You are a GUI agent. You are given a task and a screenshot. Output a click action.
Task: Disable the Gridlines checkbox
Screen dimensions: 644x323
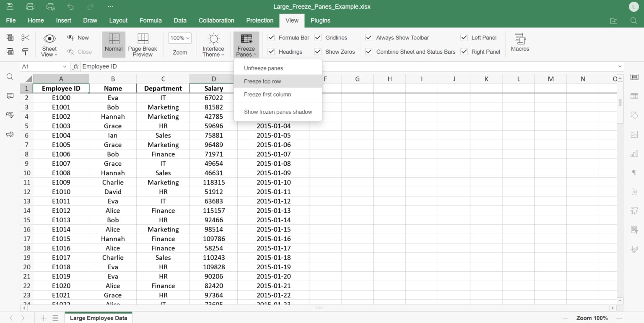[x=317, y=37]
